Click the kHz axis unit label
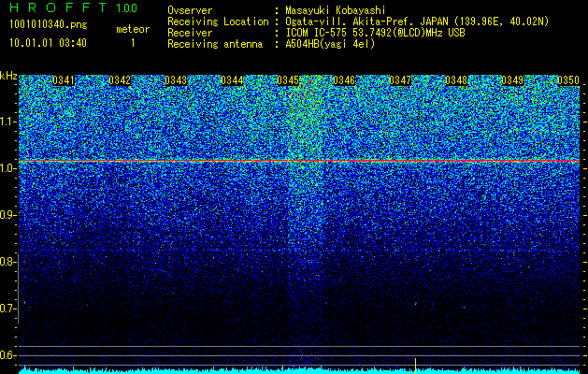Viewport: 588px width, 374px height. (8, 76)
